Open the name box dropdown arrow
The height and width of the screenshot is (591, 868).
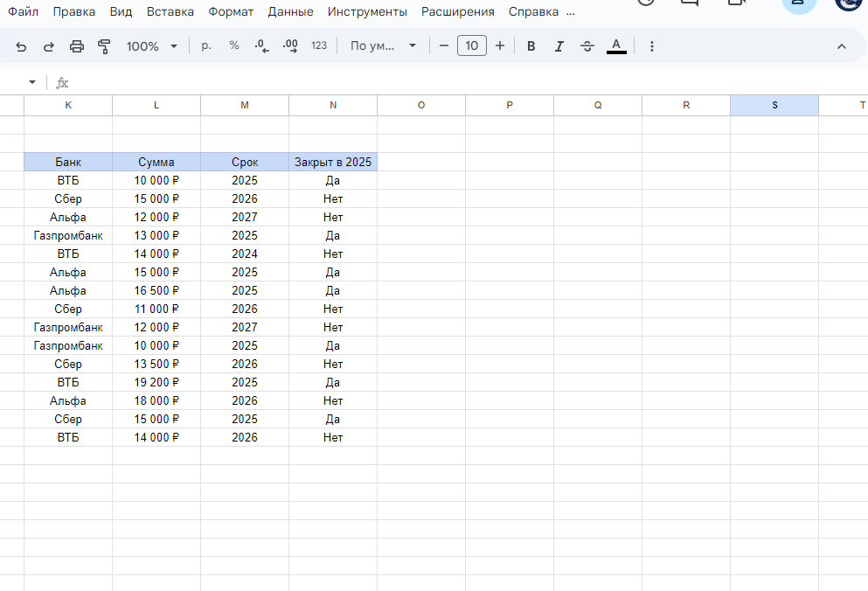[x=32, y=82]
